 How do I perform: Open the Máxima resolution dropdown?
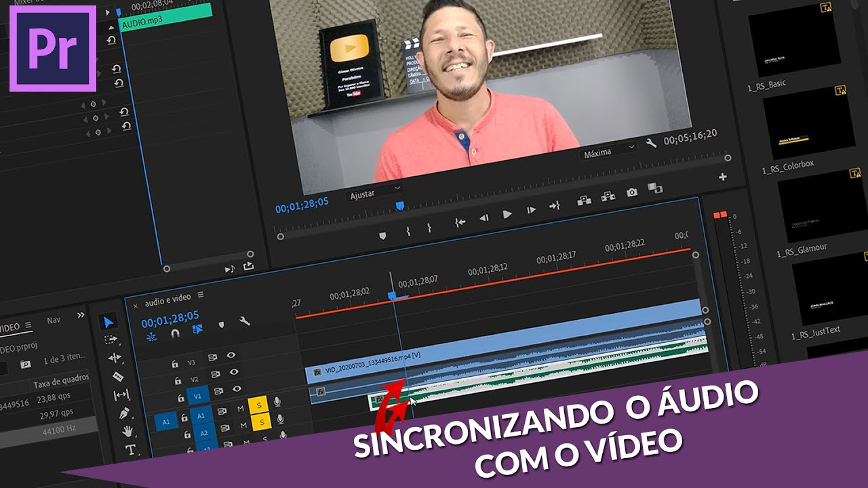tap(609, 151)
